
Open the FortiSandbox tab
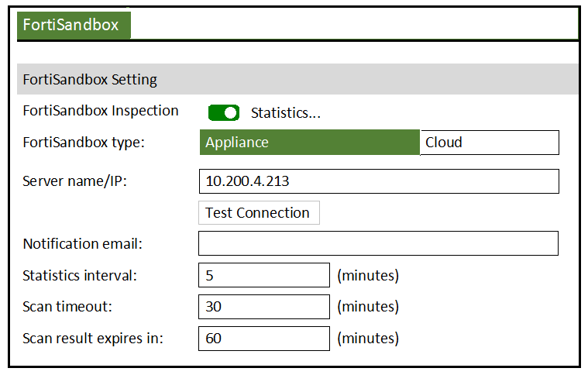click(74, 25)
